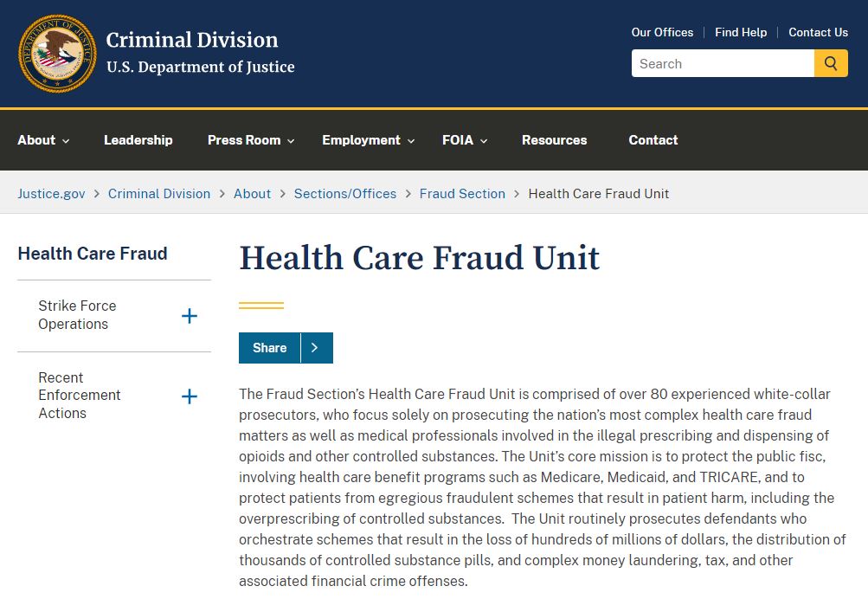Image resolution: width=868 pixels, height=599 pixels.
Task: Follow the Find Help link
Action: [x=741, y=32]
